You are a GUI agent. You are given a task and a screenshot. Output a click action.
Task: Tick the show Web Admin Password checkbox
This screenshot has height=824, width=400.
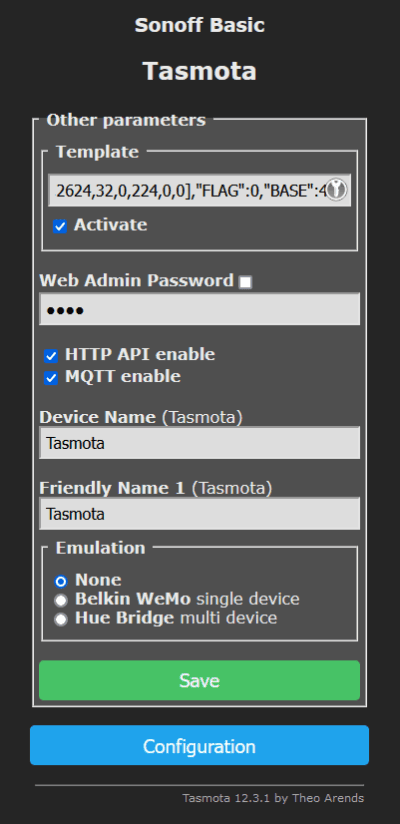click(x=245, y=282)
